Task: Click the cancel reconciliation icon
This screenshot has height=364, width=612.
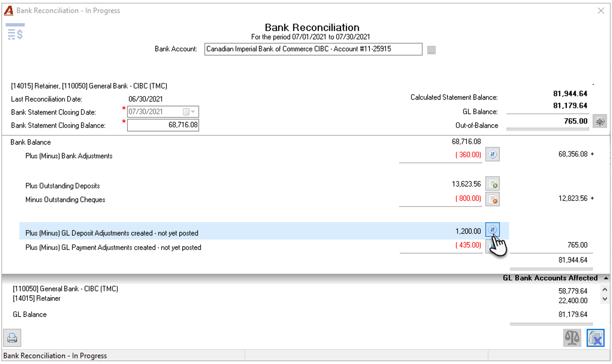Action: point(595,338)
